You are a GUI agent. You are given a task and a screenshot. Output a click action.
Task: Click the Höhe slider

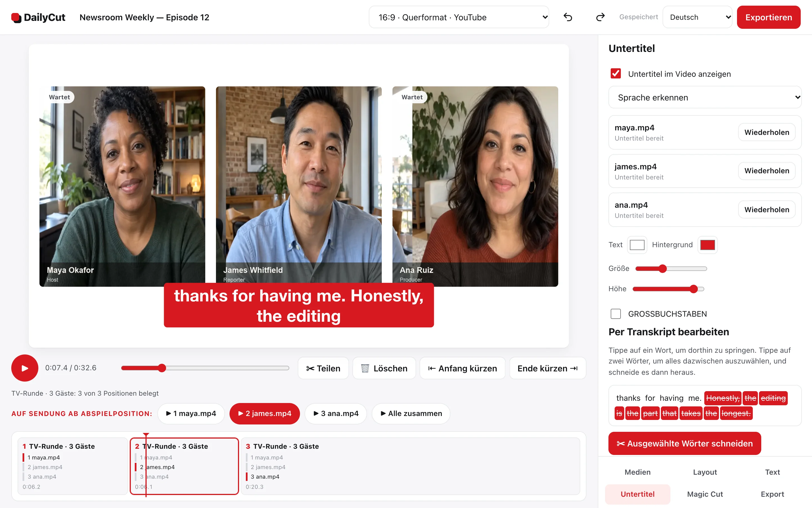pyautogui.click(x=668, y=289)
